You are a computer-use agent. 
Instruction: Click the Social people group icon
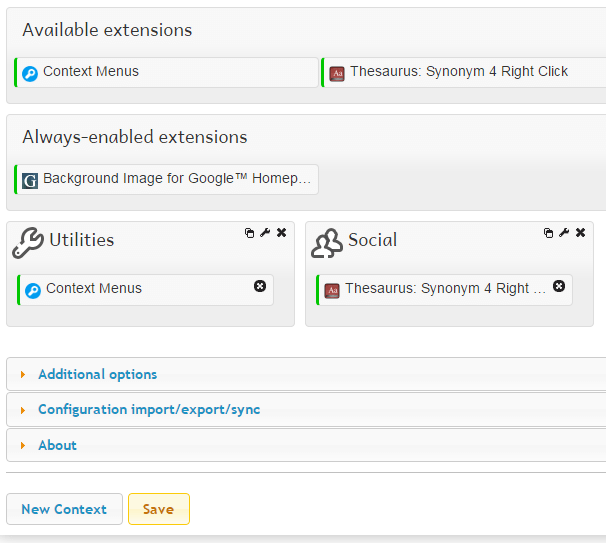click(x=327, y=242)
